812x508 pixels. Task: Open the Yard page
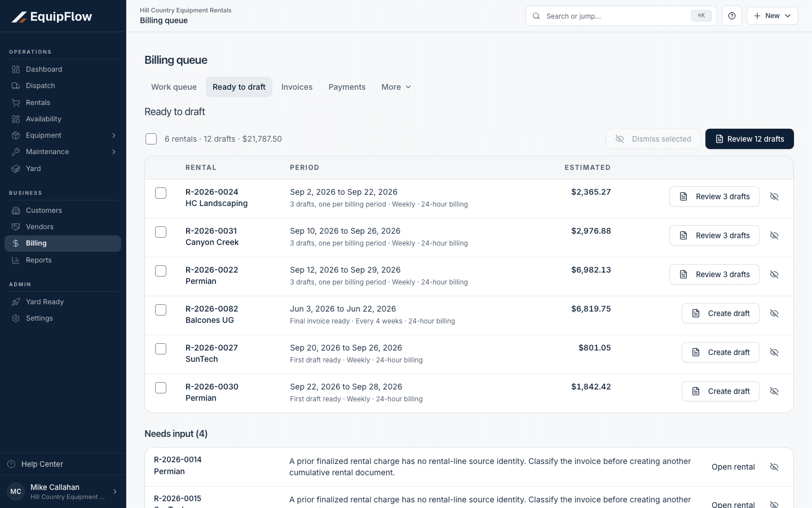pos(63,169)
